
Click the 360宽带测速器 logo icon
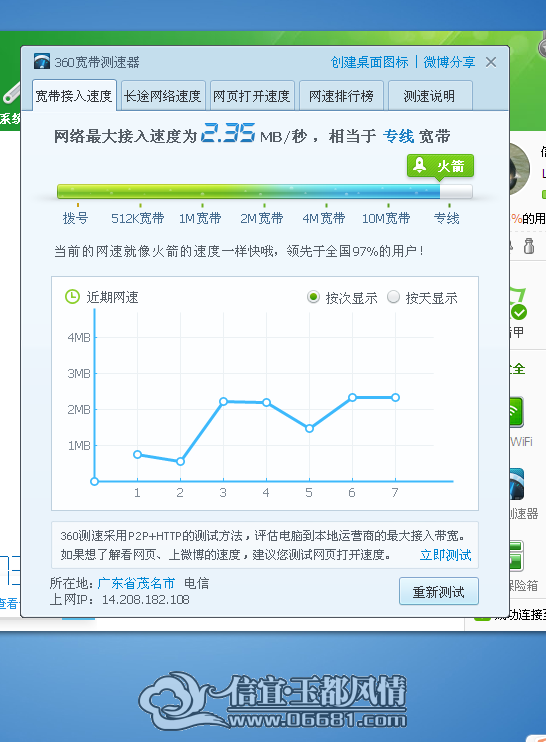tap(42, 62)
